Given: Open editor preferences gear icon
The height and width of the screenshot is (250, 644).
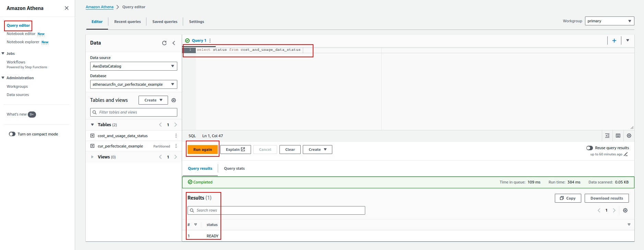Looking at the screenshot, I should point(629,136).
